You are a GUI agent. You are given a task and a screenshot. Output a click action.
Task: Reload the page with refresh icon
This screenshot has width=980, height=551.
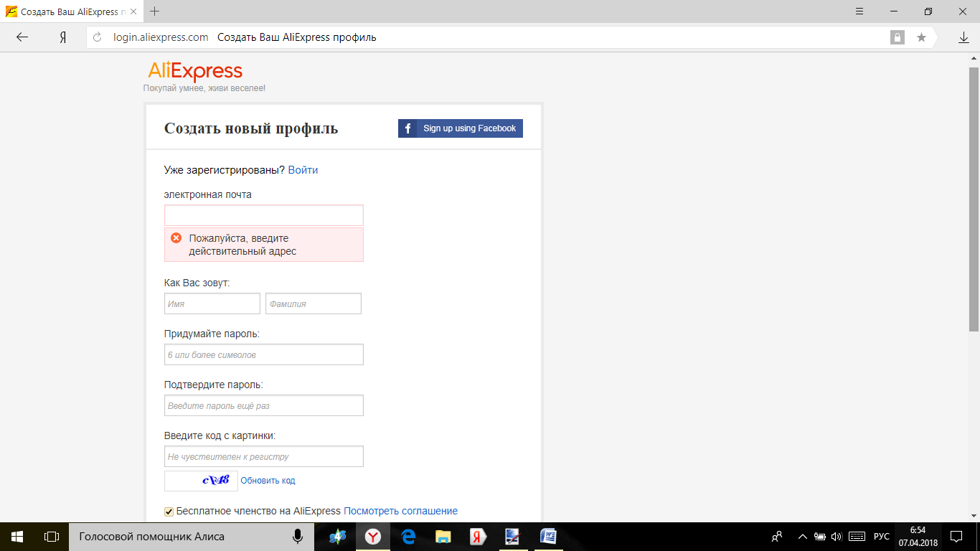[x=98, y=37]
